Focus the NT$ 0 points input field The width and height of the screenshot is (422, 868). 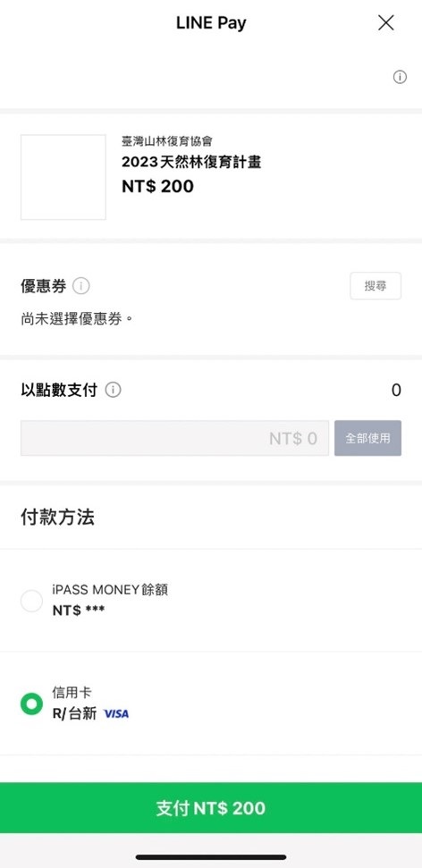coord(174,438)
